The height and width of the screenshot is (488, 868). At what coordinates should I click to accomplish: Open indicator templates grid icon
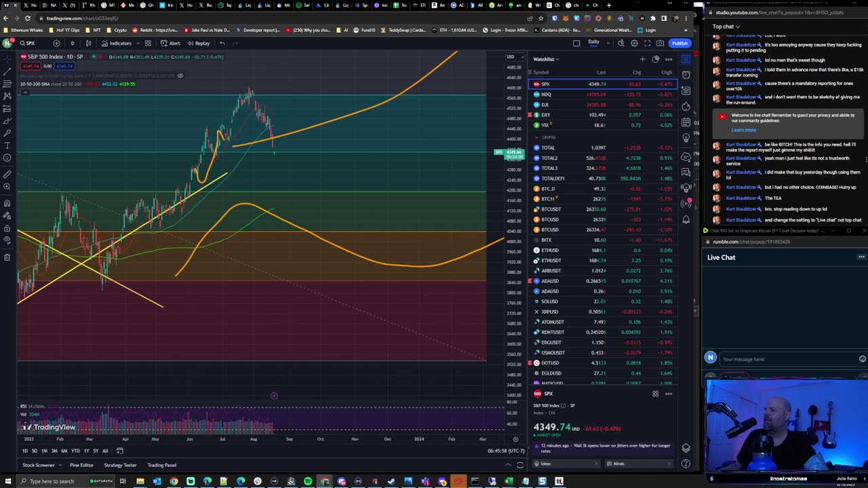tap(148, 43)
